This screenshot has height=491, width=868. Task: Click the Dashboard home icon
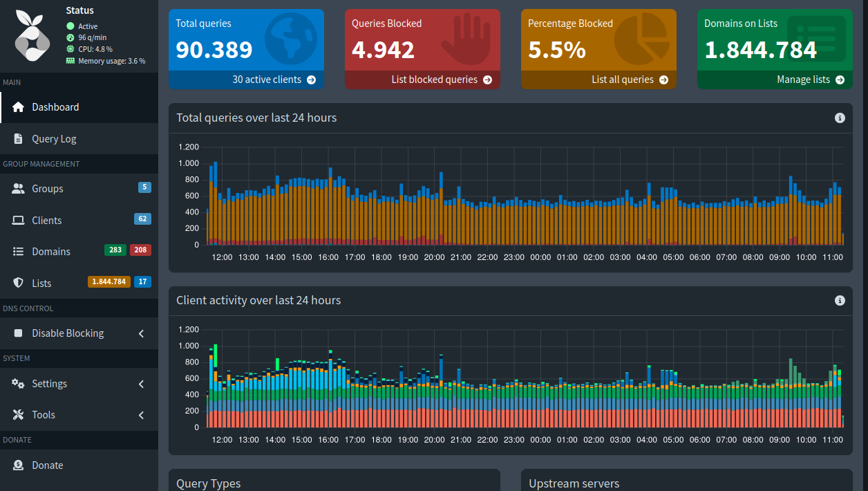(18, 107)
